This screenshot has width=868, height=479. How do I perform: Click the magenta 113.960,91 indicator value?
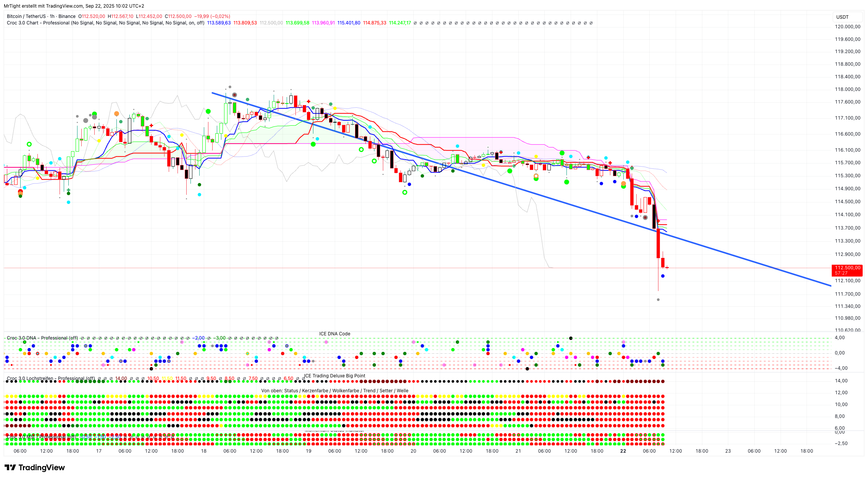323,23
